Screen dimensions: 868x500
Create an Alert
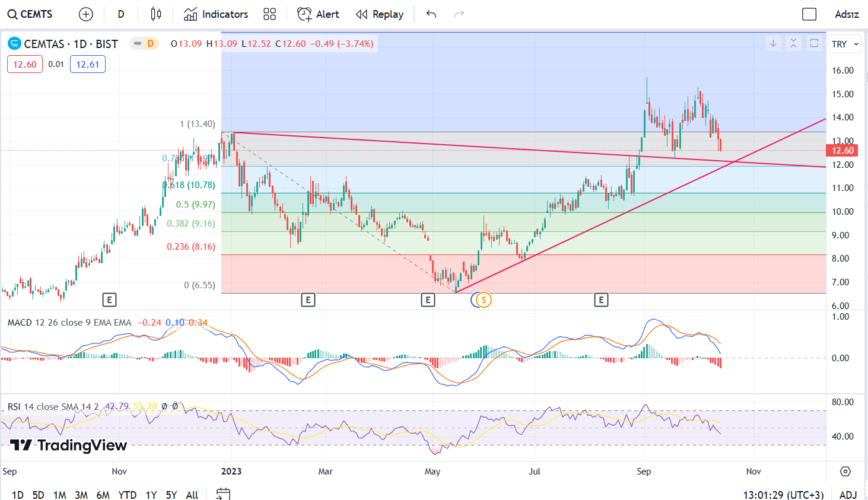coord(318,14)
